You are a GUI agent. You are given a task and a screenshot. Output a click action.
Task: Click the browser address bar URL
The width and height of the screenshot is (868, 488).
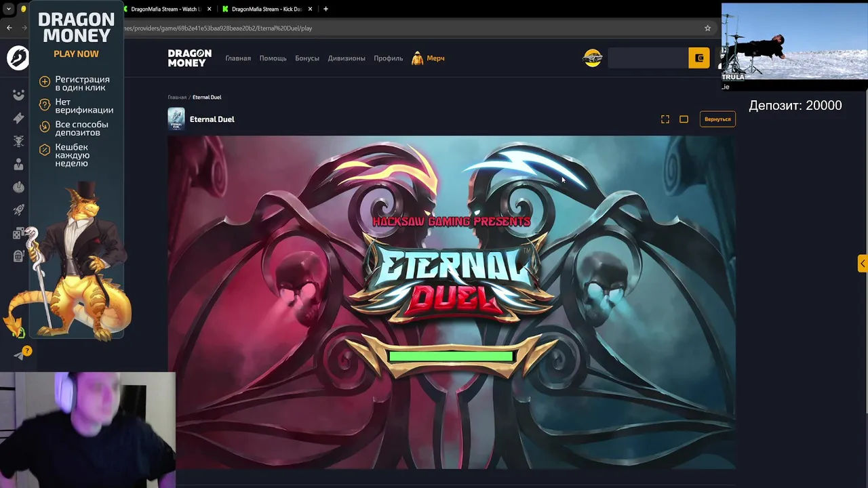[217, 28]
